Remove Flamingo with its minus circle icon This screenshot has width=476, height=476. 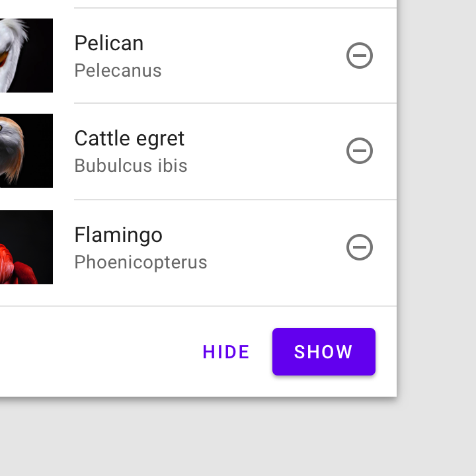point(360,247)
